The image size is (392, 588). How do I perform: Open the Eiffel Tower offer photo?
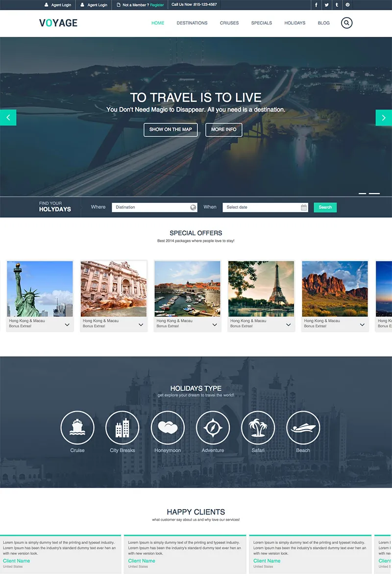[x=261, y=289]
